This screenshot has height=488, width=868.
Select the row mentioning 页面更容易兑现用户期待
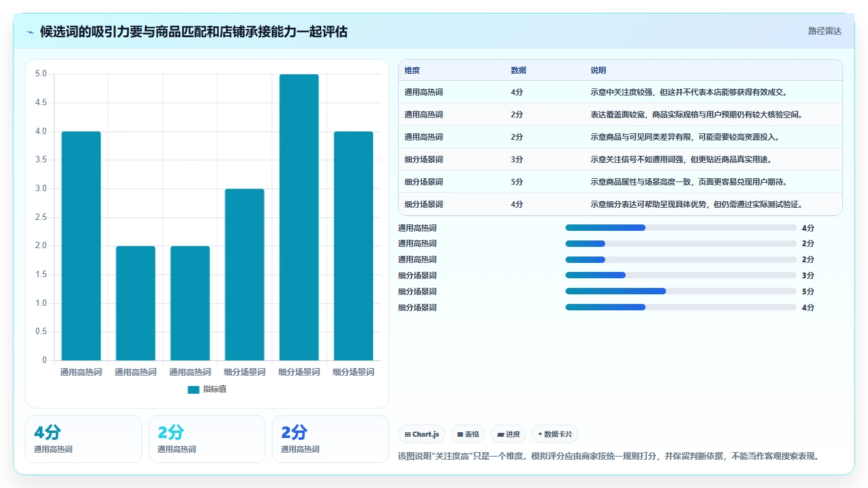click(620, 181)
